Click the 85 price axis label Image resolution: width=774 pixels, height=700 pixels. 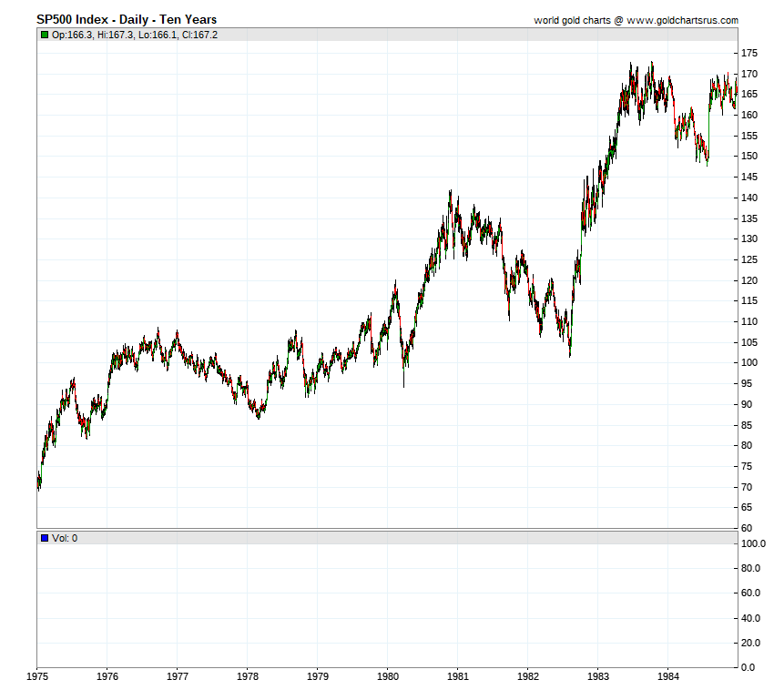click(747, 425)
